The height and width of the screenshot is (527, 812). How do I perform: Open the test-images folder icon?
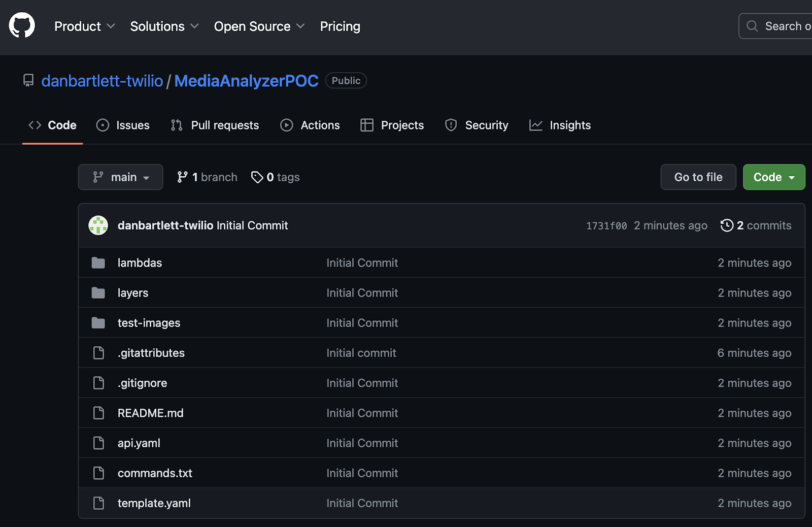[98, 323]
